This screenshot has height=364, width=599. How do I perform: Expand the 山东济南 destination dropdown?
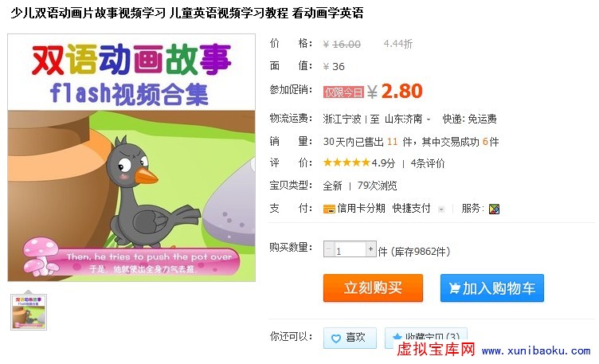(x=429, y=119)
